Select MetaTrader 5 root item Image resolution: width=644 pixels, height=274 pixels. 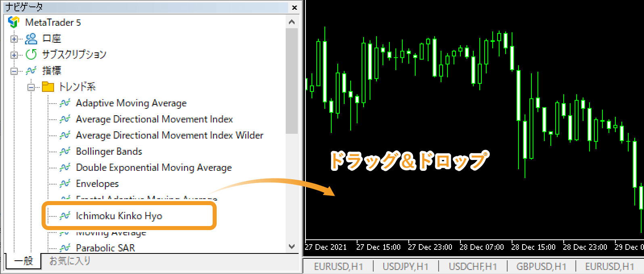tap(53, 23)
